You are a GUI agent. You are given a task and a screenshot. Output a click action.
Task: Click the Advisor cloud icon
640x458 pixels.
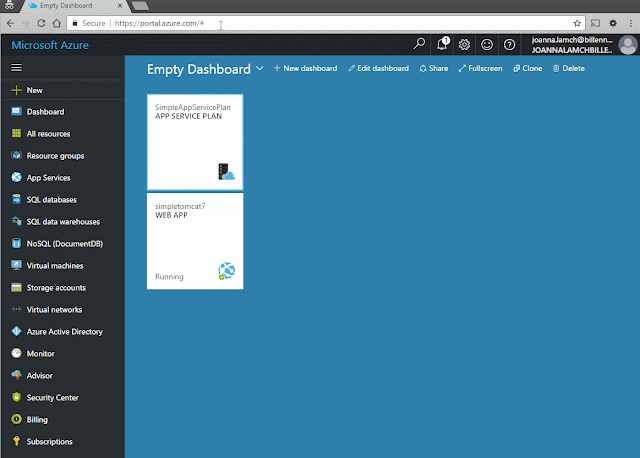coord(16,375)
